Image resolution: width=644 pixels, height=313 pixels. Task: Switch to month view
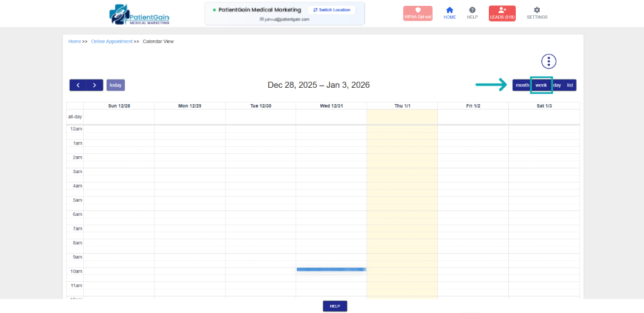(x=522, y=85)
